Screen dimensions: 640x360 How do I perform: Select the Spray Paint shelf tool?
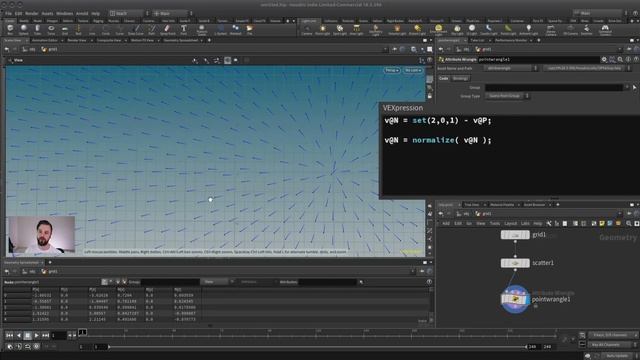pyautogui.click(x=167, y=29)
